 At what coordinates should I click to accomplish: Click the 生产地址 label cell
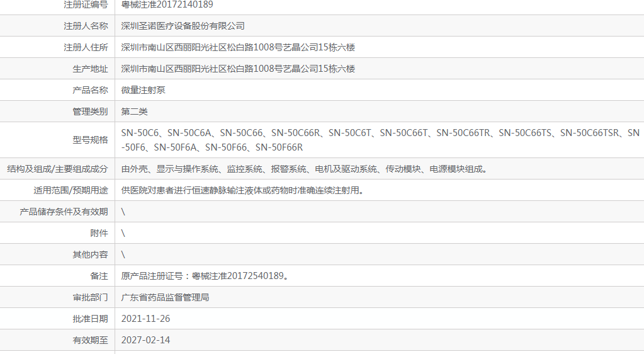(90, 69)
